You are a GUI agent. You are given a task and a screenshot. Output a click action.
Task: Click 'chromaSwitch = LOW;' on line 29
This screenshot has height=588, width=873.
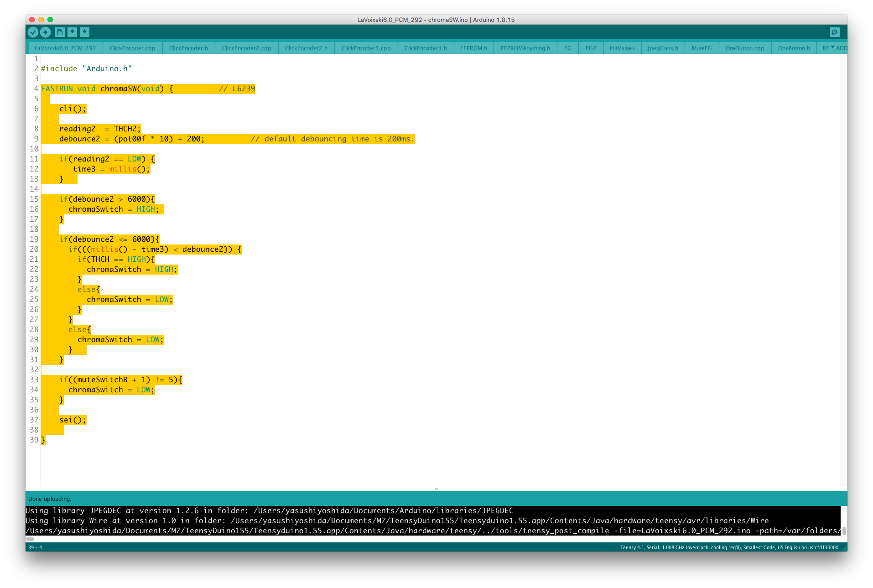tap(120, 339)
